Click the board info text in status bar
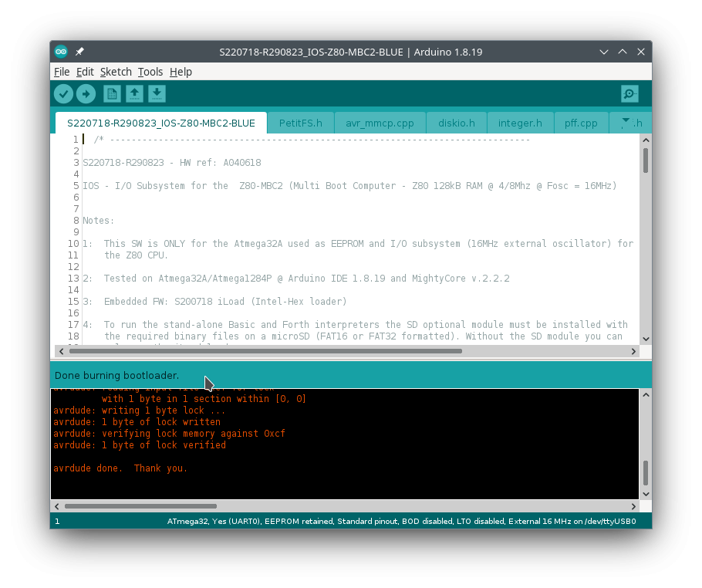Viewport: 702px width, 588px height. point(401,522)
